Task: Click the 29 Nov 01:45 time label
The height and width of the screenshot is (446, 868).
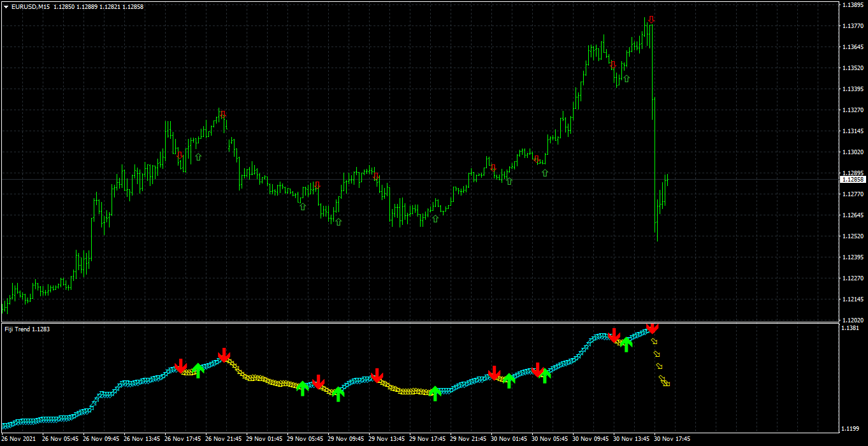Action: tap(264, 439)
